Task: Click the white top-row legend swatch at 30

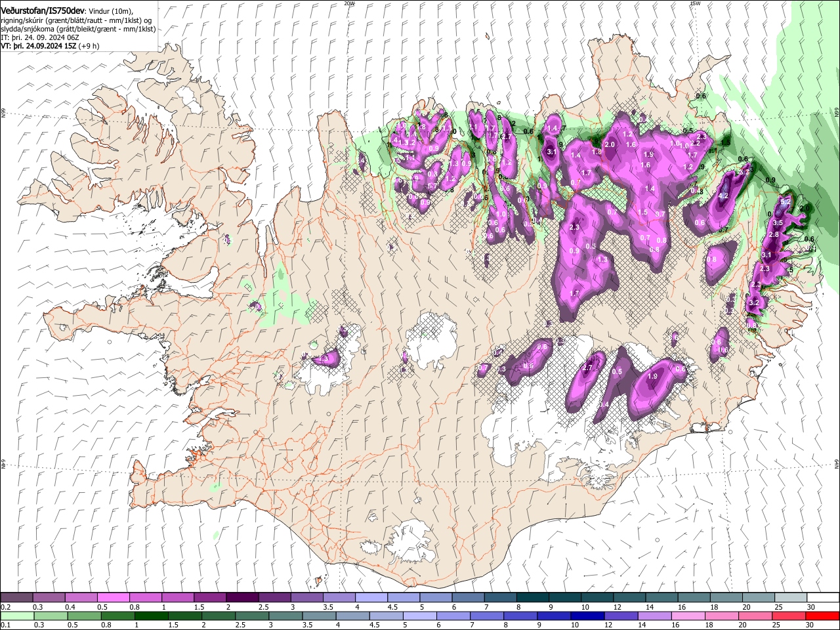Action: point(822,597)
